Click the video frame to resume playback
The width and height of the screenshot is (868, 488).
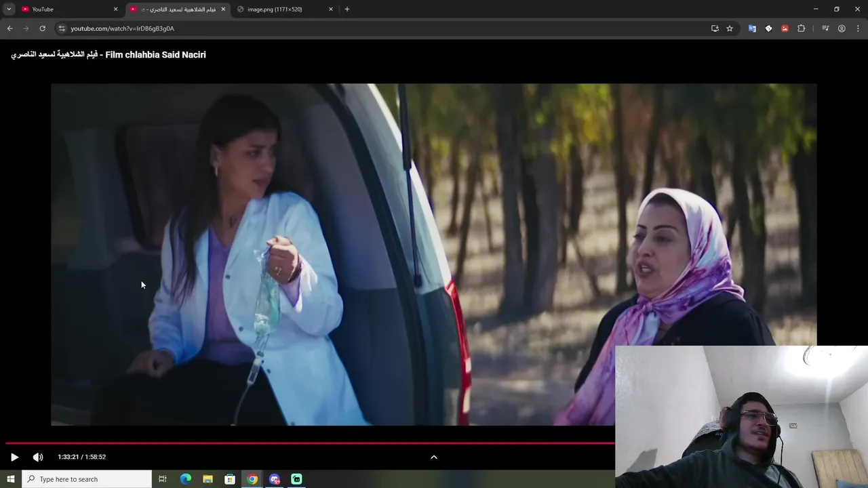pos(434,254)
